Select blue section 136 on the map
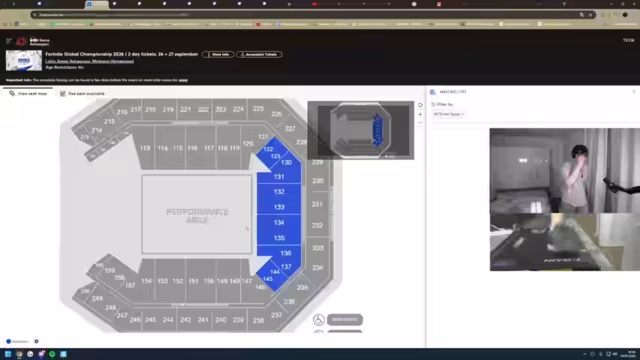Viewport: 640px width, 360px height. [286, 253]
